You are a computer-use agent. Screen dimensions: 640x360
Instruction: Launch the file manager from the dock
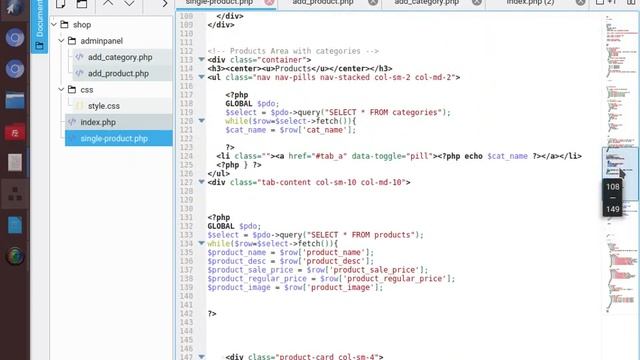tap(15, 100)
